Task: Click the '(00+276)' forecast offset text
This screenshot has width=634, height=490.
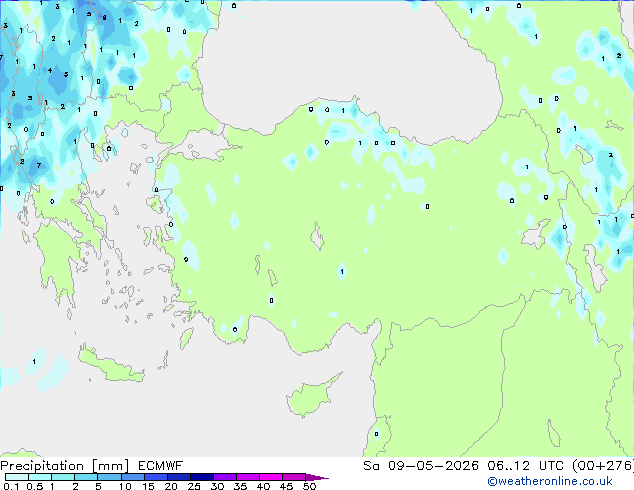Action: click(x=603, y=466)
